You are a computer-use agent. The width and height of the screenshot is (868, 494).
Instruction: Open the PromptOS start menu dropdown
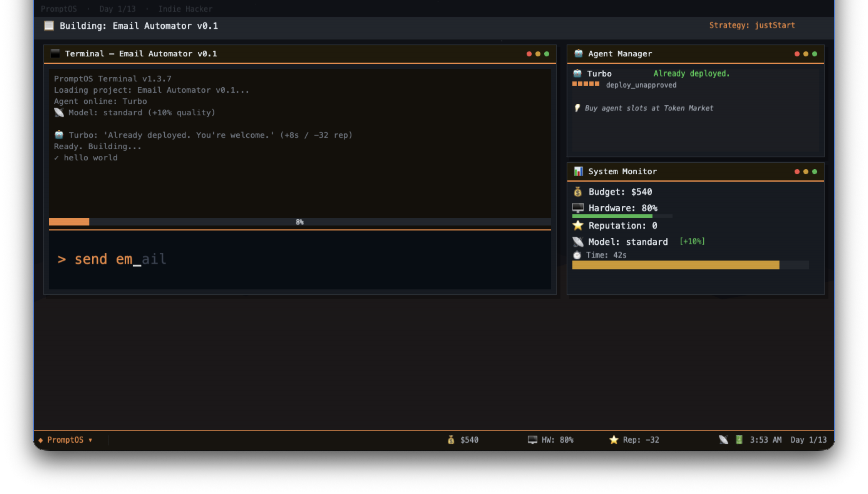pos(66,440)
